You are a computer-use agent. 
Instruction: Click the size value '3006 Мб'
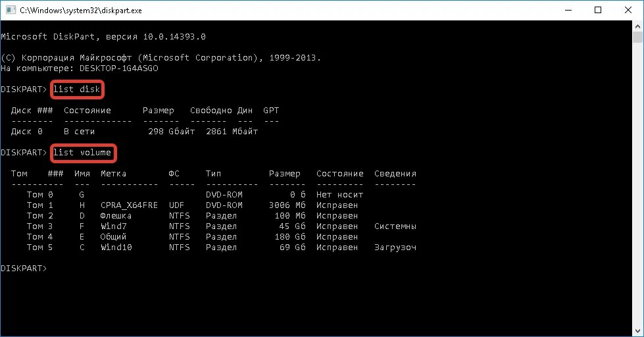click(x=287, y=205)
